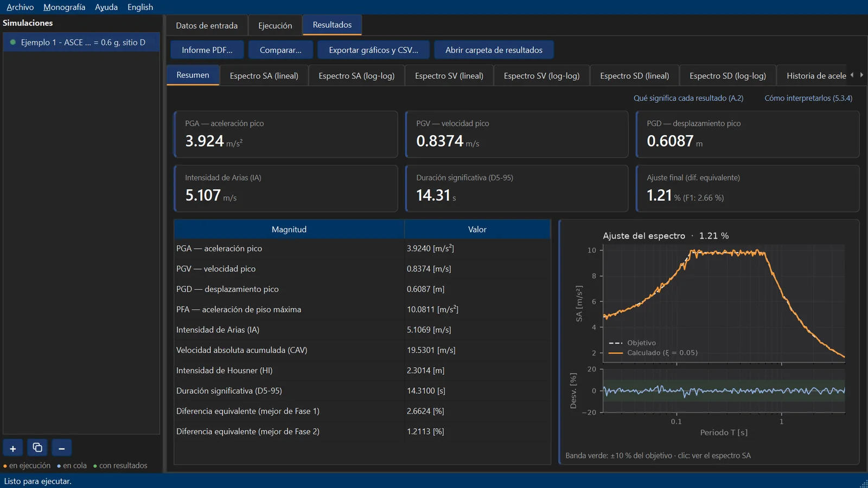Switch to Ejecución tab

pos(275,25)
